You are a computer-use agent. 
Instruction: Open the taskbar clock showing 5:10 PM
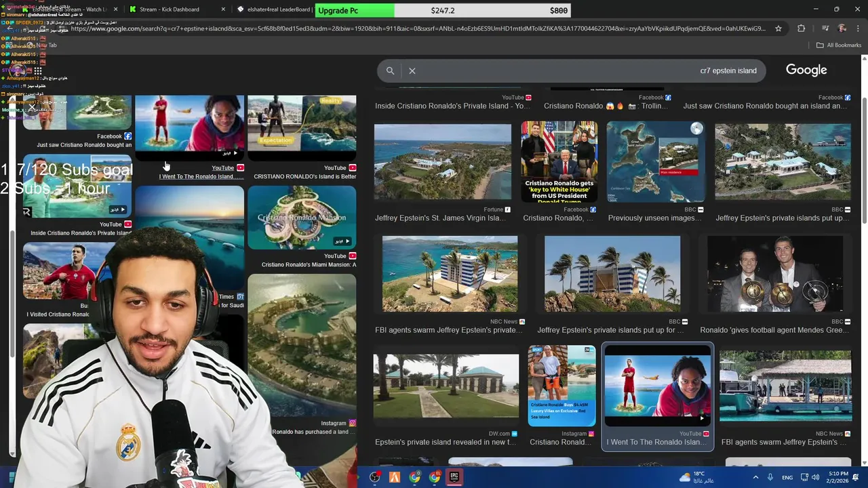838,477
